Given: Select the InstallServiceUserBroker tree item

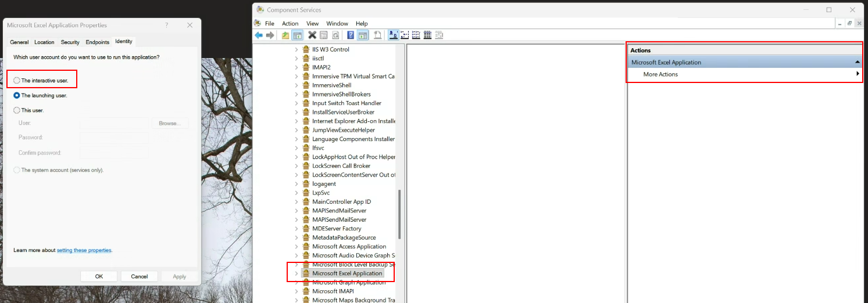Looking at the screenshot, I should 343,112.
